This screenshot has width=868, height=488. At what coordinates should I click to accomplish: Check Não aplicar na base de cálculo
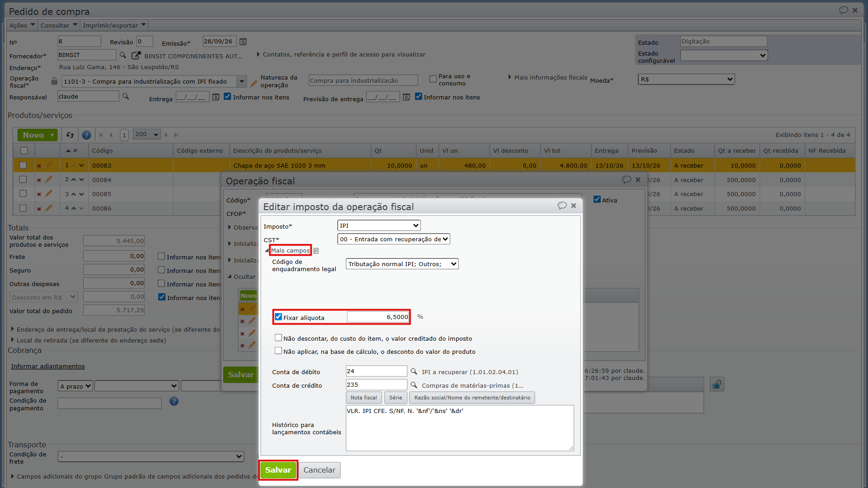coord(278,351)
